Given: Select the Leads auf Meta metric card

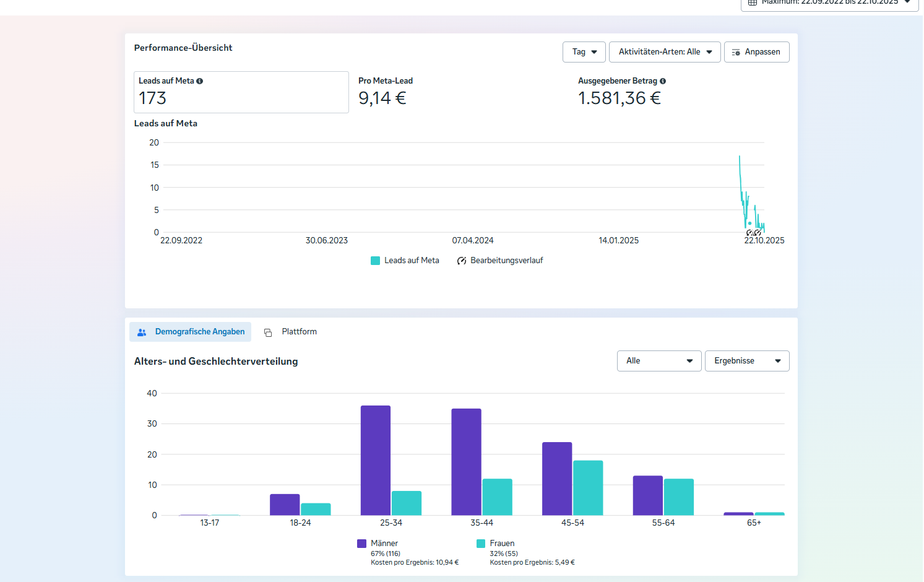Looking at the screenshot, I should pyautogui.click(x=241, y=92).
